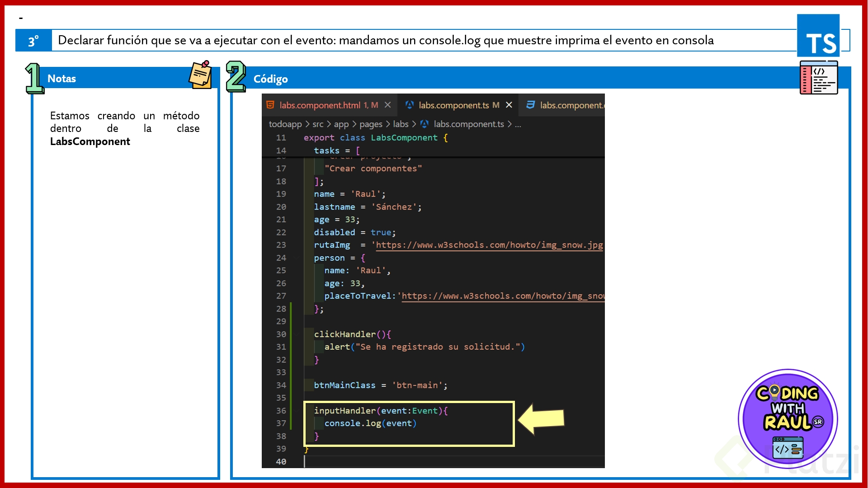868x488 pixels.
Task: Click the TypeScript TS logo
Action: pyautogui.click(x=818, y=35)
